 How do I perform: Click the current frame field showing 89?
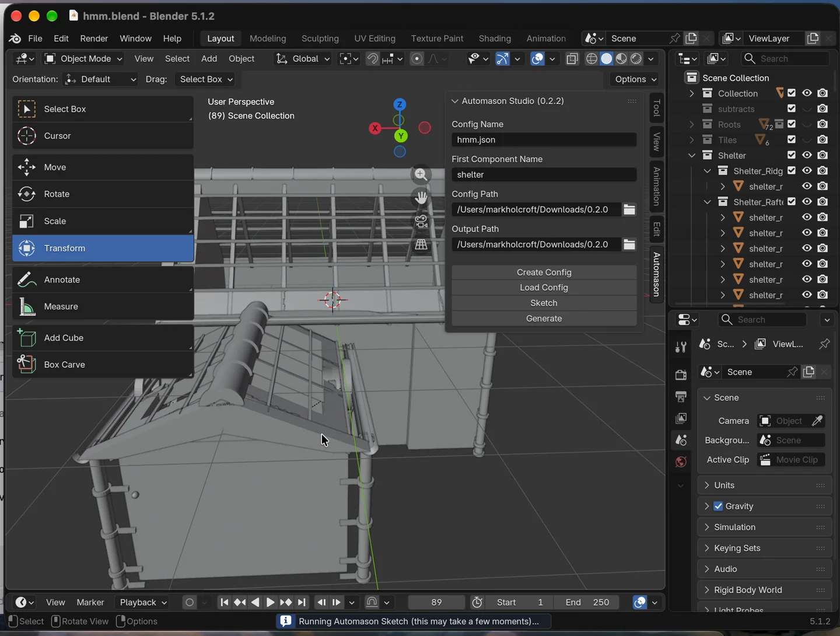coord(436,602)
